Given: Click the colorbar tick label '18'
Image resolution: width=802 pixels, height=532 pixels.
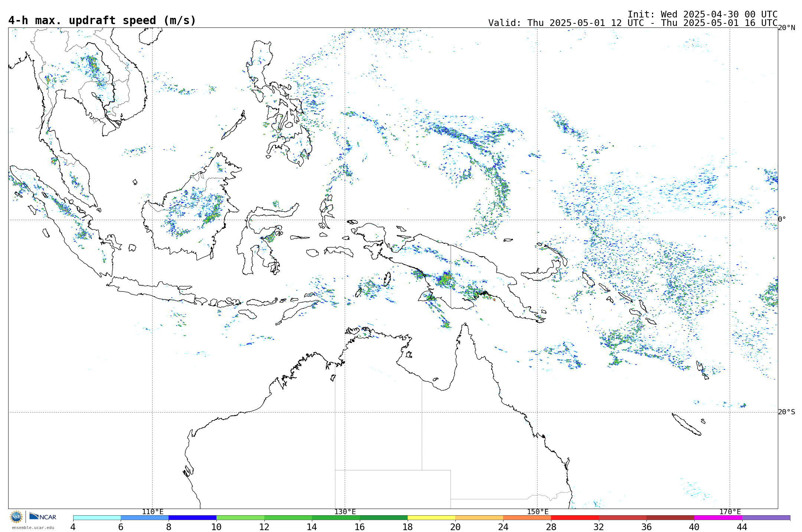Looking at the screenshot, I should (x=408, y=527).
